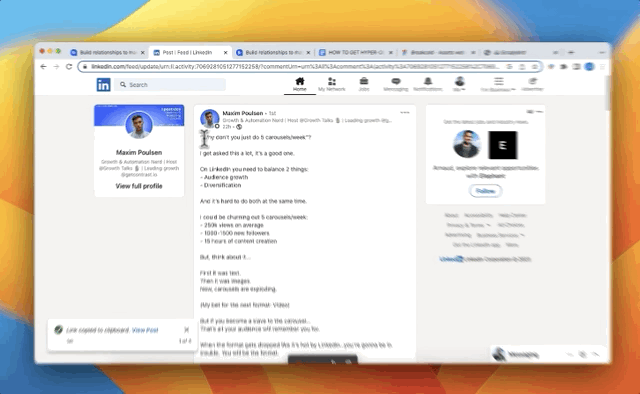Viewport: 640px width, 394px height.
Task: Open the For Business grid menu
Action: [498, 84]
